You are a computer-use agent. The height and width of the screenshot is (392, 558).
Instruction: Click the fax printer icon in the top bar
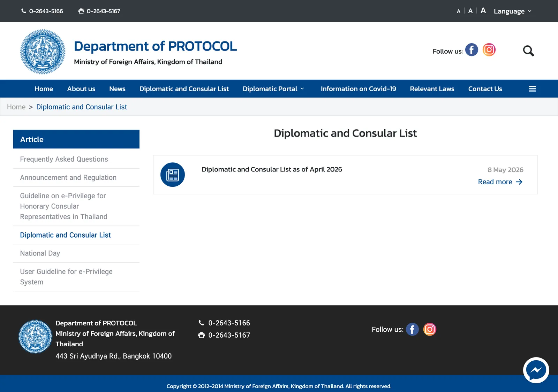point(81,11)
